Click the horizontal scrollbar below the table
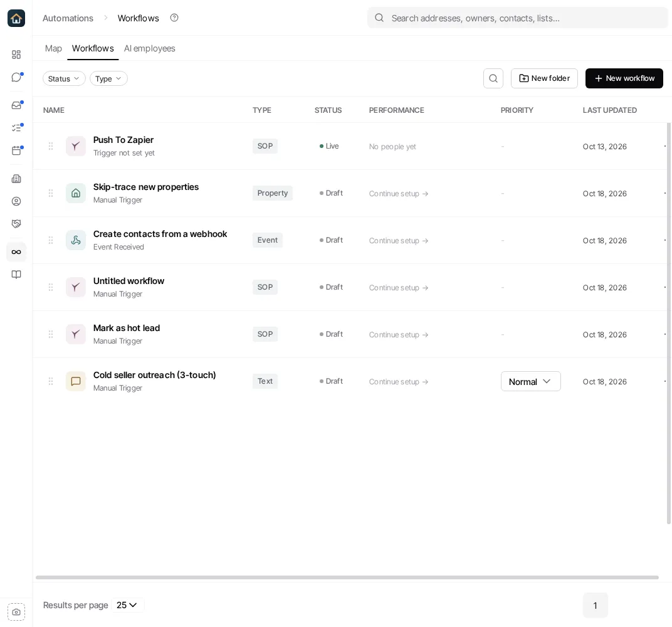The width and height of the screenshot is (672, 627). click(x=347, y=577)
